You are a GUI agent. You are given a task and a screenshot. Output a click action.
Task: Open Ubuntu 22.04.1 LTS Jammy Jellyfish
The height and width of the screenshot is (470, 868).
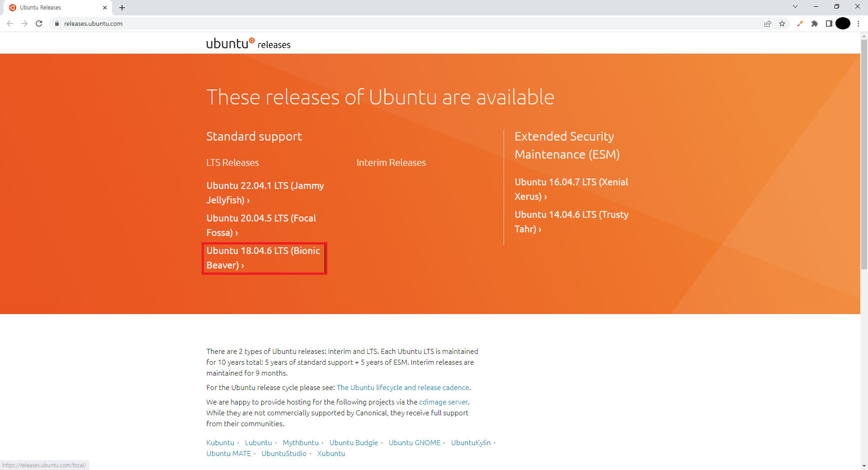[x=265, y=193]
